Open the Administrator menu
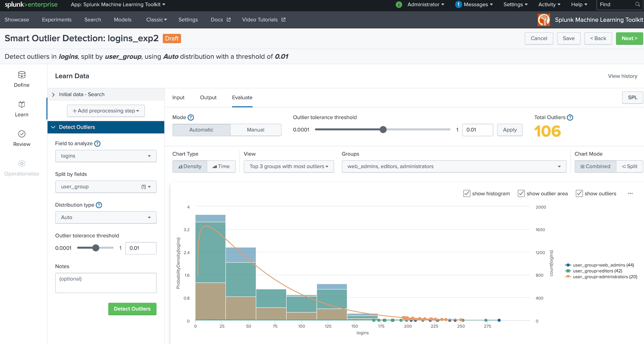 click(426, 4)
